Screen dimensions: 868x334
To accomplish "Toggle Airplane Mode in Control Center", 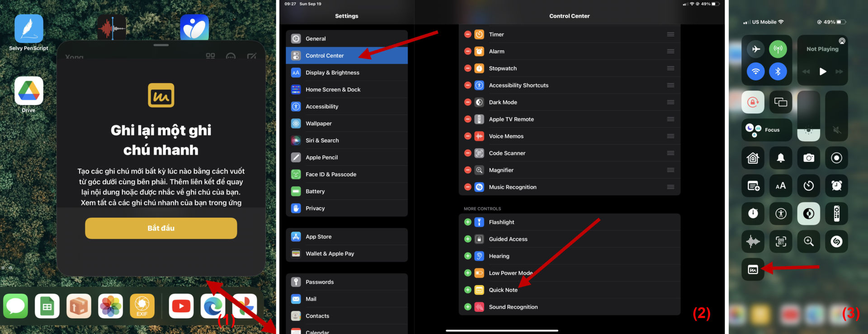I will 755,49.
